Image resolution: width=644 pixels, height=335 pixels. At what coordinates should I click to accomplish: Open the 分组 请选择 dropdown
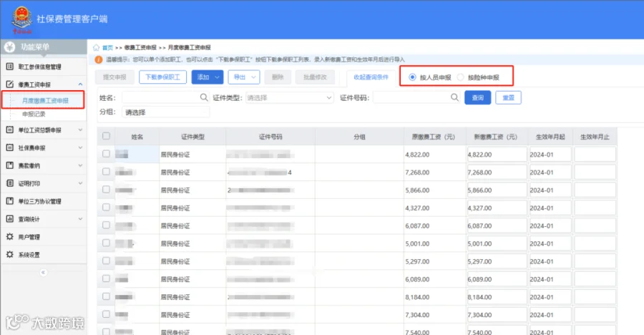pyautogui.click(x=166, y=112)
